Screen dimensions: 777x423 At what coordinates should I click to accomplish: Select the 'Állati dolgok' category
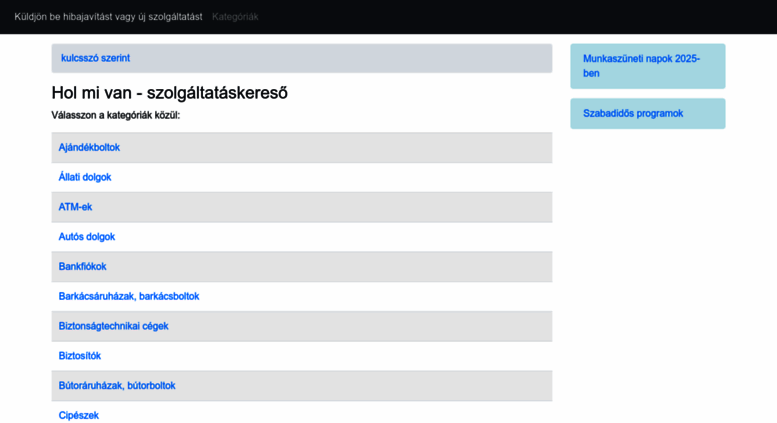85,177
